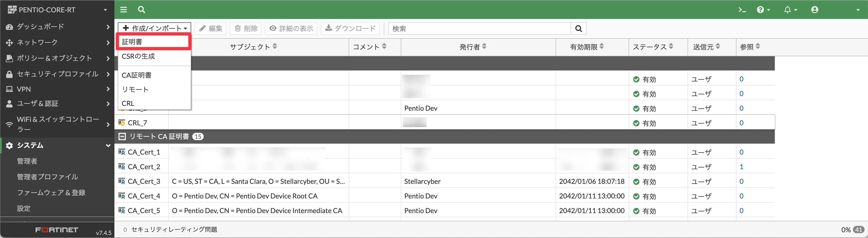This screenshot has height=238, width=868.
Task: Click the search magnifier icon in green header
Action: click(x=142, y=10)
